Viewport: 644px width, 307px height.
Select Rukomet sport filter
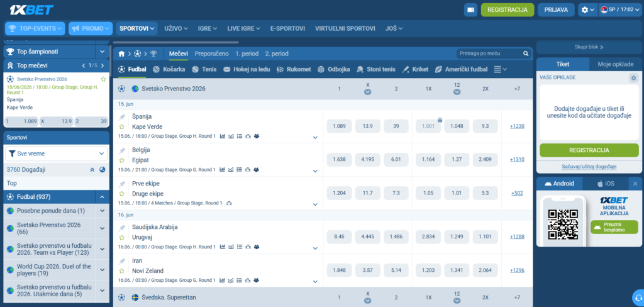(294, 69)
